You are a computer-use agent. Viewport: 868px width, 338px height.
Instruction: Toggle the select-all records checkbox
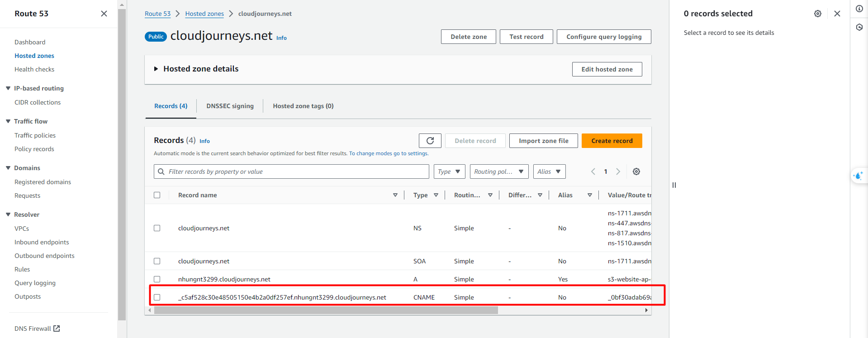[x=157, y=195]
